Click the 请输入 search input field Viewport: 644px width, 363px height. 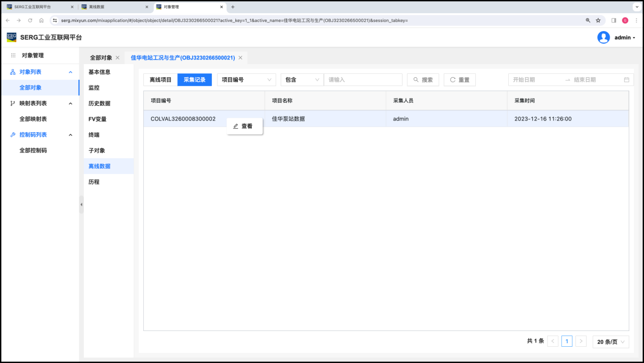[363, 80]
